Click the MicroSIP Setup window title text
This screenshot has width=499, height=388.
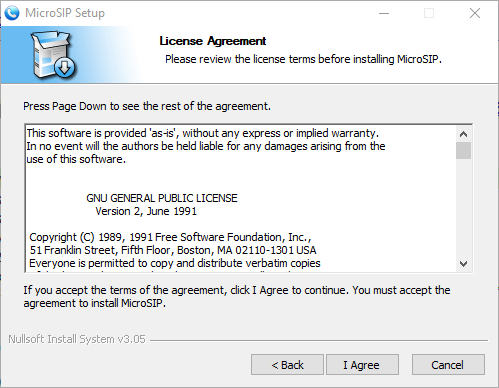[65, 13]
